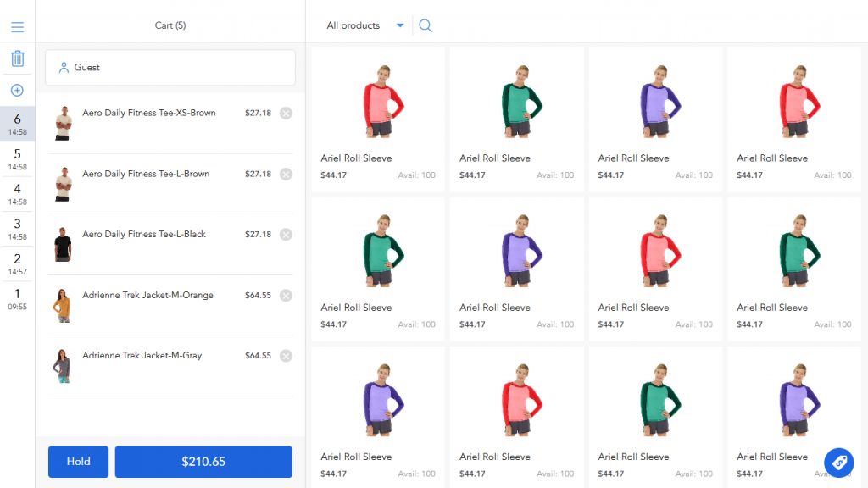
Task: Select cart 3 in sidebar
Action: 17,229
